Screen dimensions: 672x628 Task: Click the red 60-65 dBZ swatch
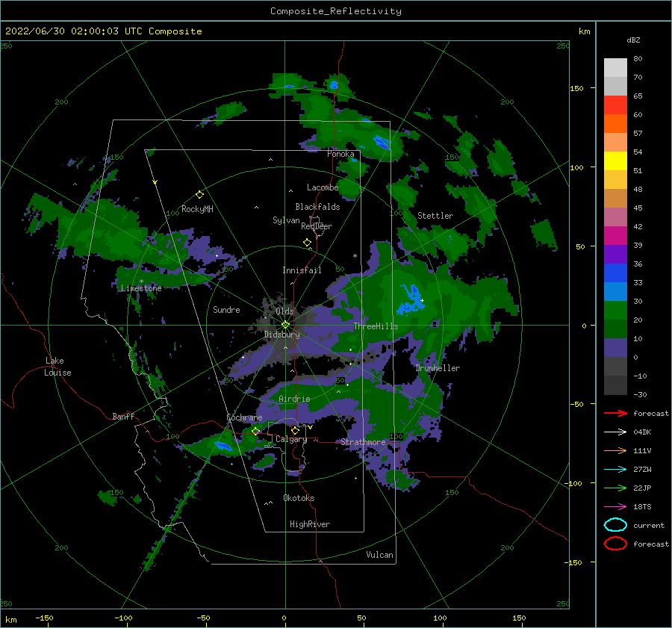(615, 105)
